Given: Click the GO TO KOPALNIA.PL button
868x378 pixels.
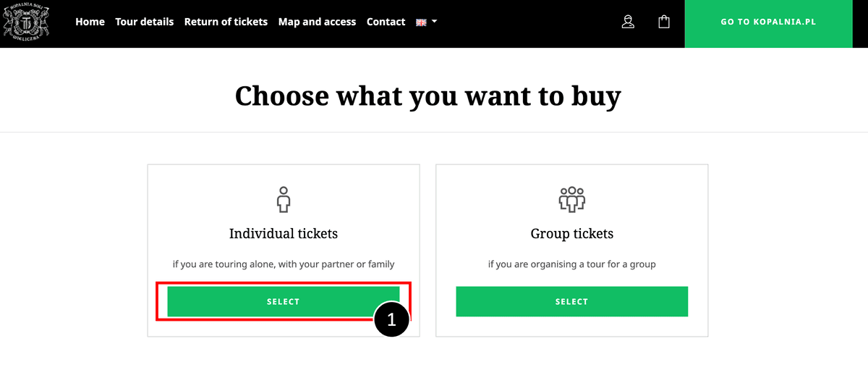Looking at the screenshot, I should click(768, 22).
